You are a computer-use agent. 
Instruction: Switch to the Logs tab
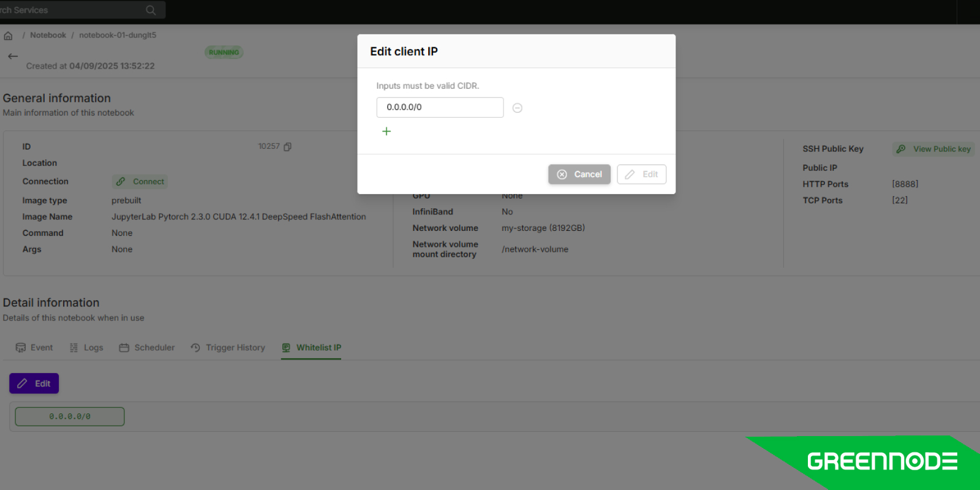click(86, 348)
